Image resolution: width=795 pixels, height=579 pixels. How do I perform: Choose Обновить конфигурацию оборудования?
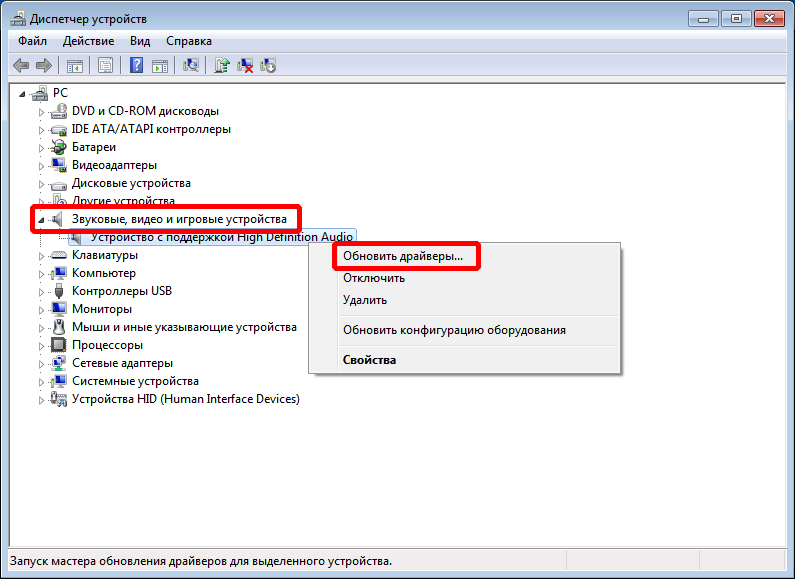pos(454,330)
